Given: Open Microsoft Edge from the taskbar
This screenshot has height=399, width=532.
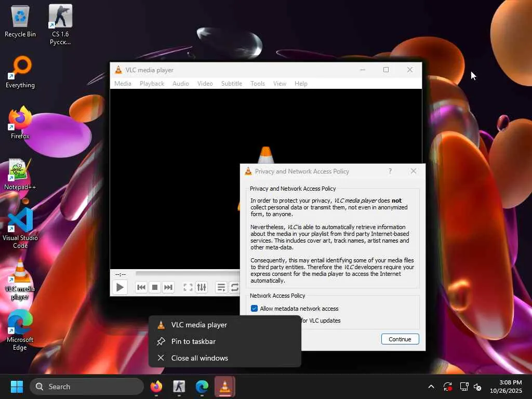Looking at the screenshot, I should [x=202, y=387].
